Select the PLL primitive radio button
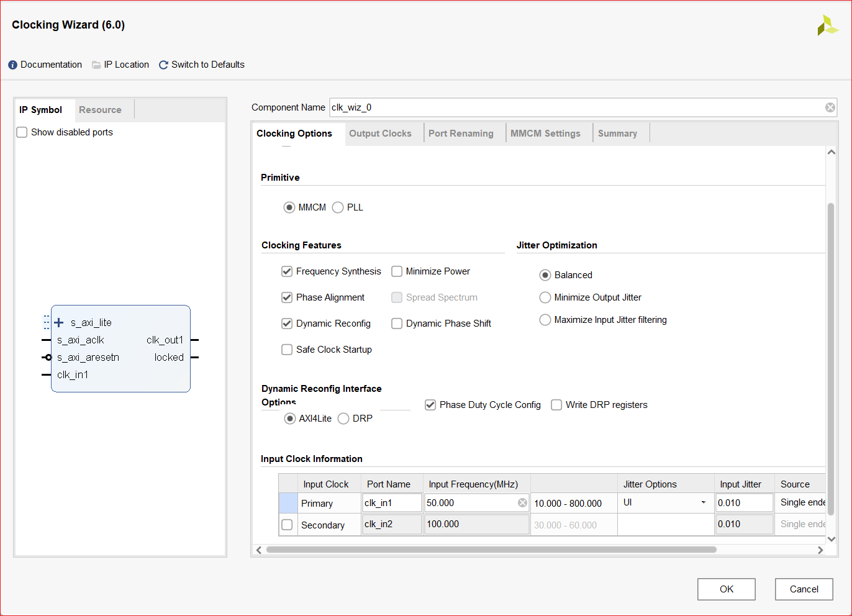852x616 pixels. (338, 207)
